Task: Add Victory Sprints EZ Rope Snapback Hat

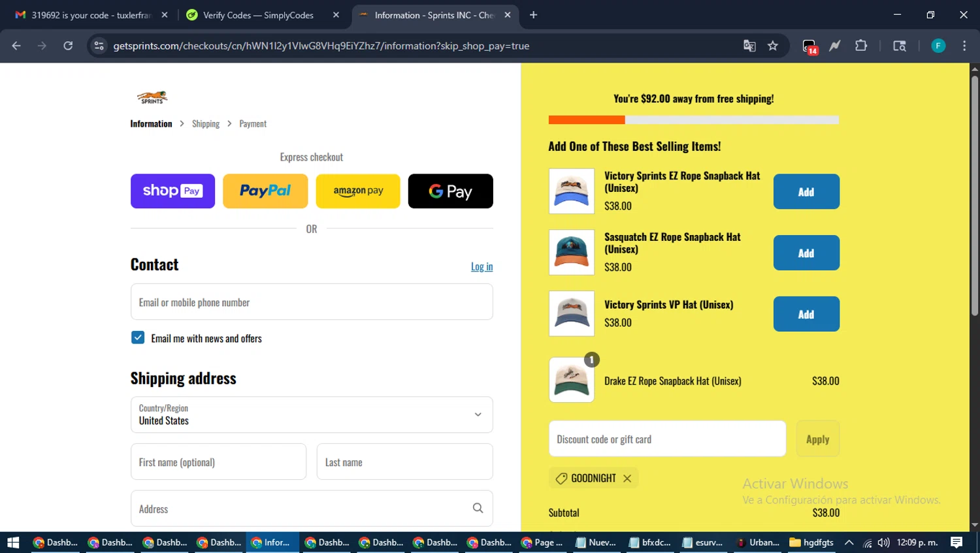Action: [x=806, y=192]
